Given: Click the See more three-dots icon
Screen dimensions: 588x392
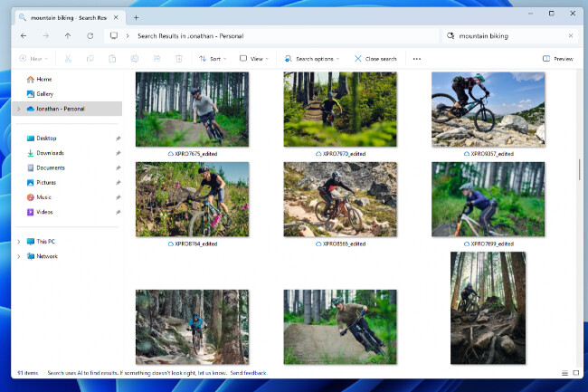Looking at the screenshot, I should tap(416, 59).
